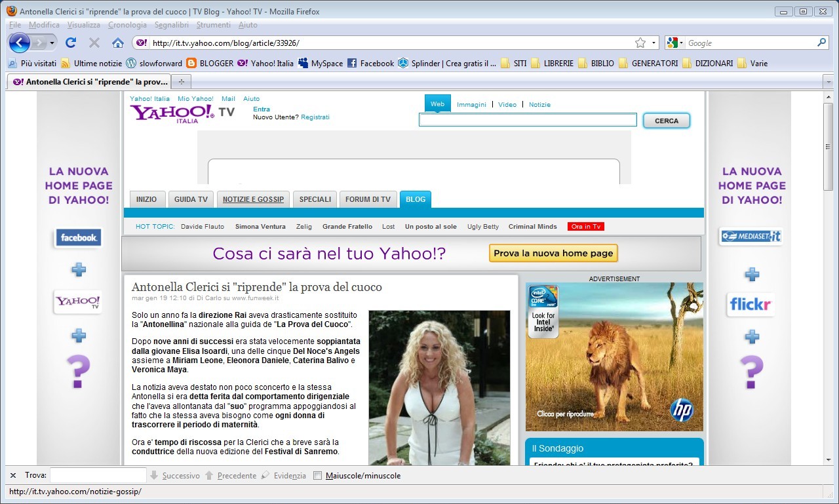The image size is (839, 504).
Task: Open the recent pages history dropdown arrow
Action: (52, 43)
